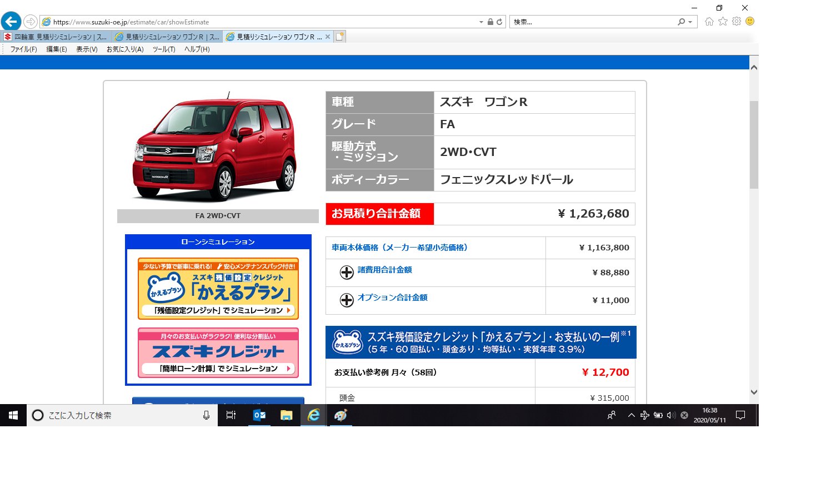Open the お気に入り(A) menu

pyautogui.click(x=125, y=49)
